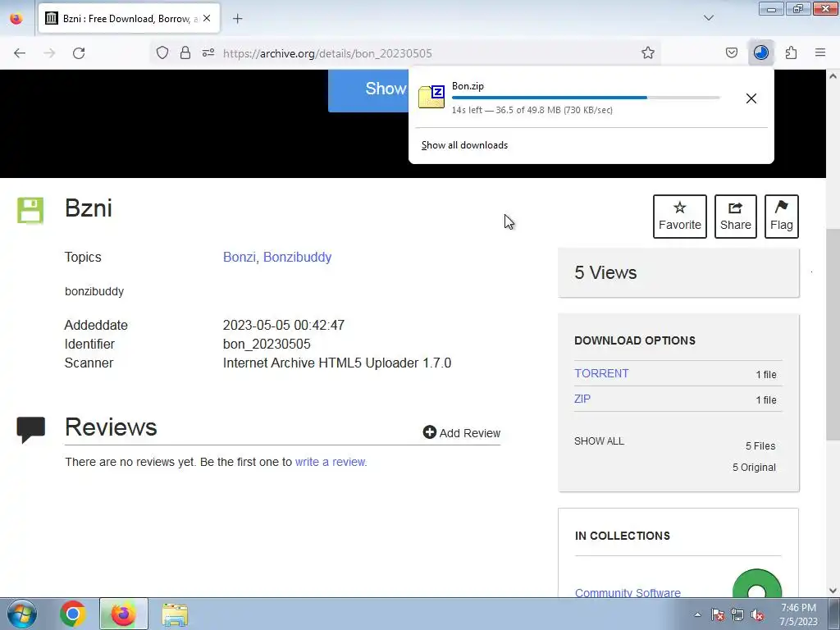Click the scrollbar down arrow
Image resolution: width=840 pixels, height=630 pixels.
[833, 591]
